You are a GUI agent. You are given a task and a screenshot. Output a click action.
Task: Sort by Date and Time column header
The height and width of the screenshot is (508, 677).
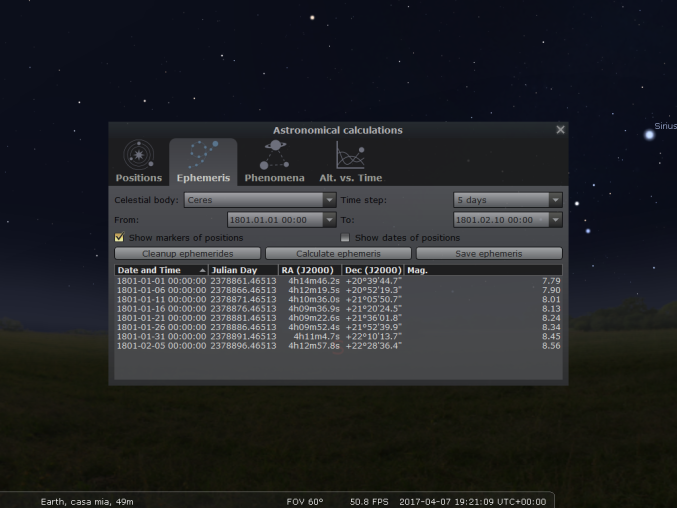coord(161,270)
